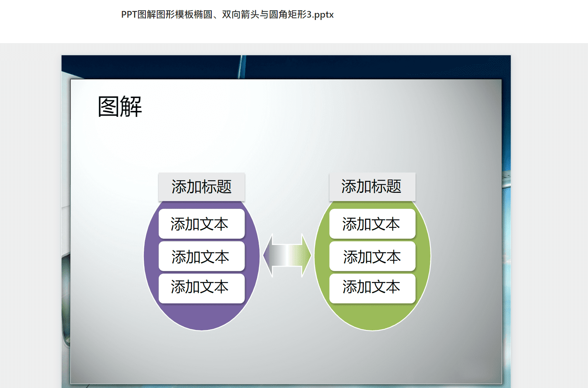Select the slide title 图解
This screenshot has height=388, width=588.
120,106
